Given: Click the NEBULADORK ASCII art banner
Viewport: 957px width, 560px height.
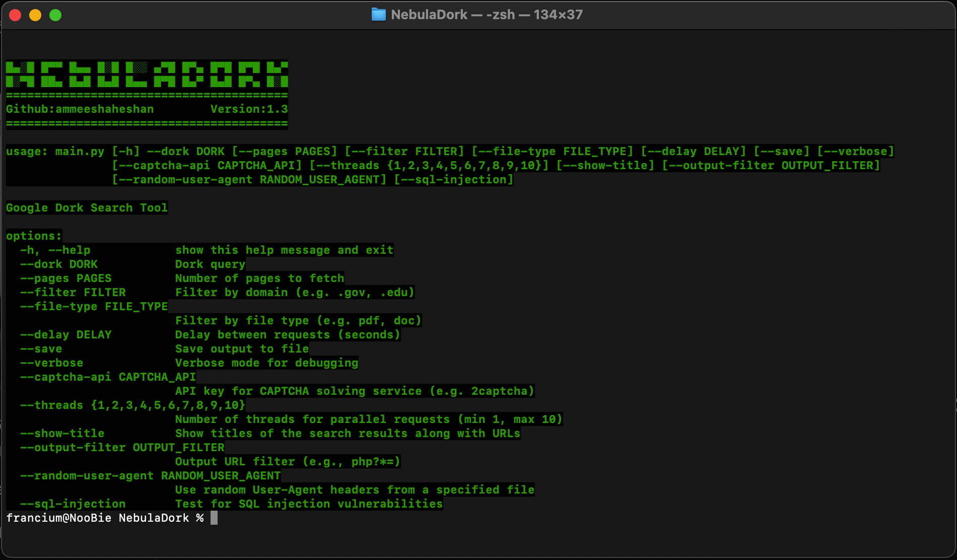Looking at the screenshot, I should click(147, 75).
